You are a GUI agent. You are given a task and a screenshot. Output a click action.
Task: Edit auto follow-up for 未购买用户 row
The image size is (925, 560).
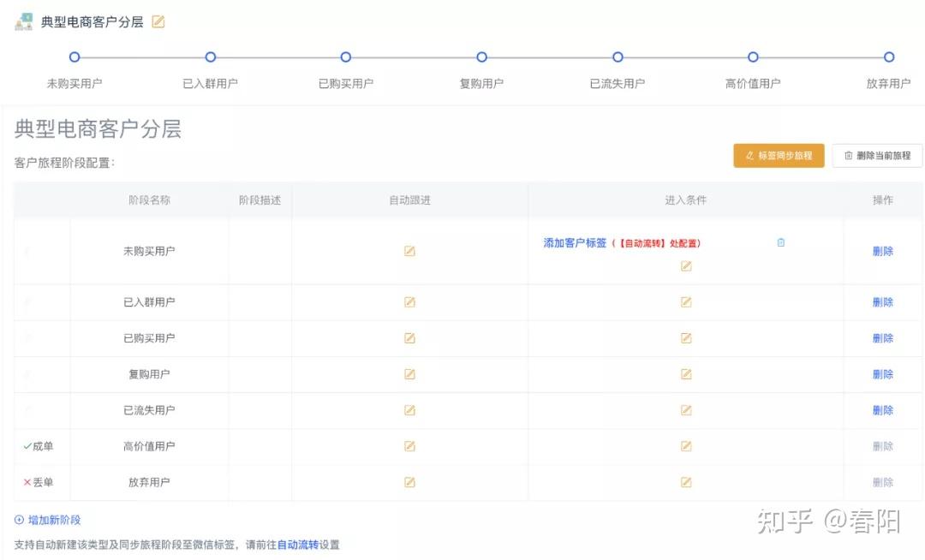[x=409, y=251]
